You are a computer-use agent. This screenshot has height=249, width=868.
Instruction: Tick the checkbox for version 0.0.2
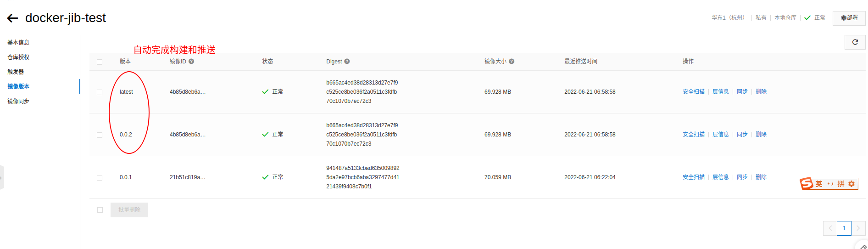tap(100, 135)
